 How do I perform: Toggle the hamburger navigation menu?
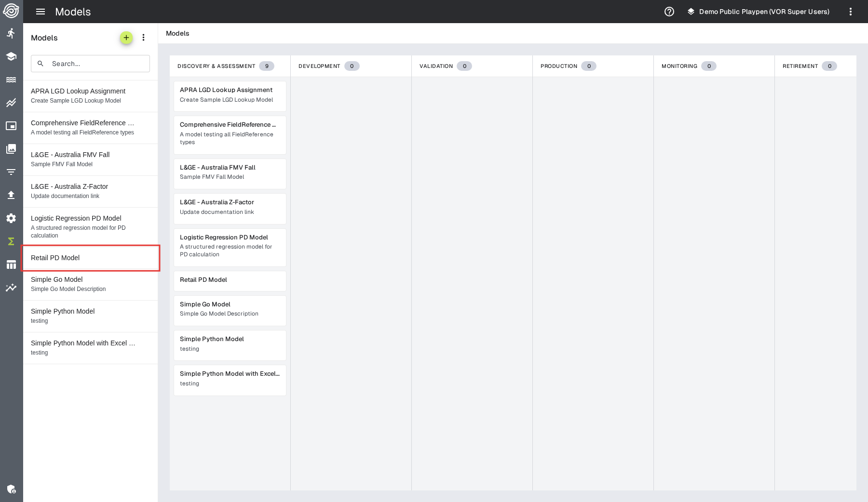point(41,12)
